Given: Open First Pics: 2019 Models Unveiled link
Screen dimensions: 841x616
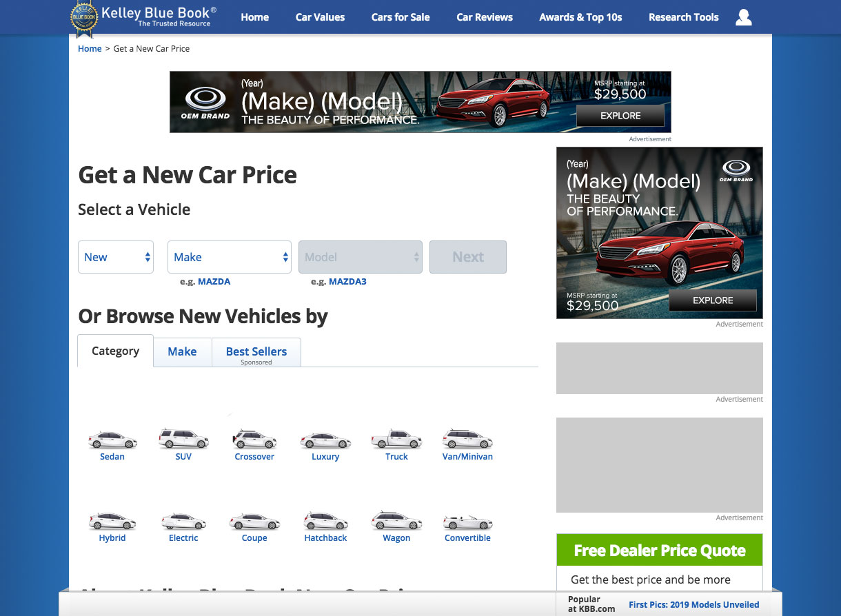Looking at the screenshot, I should tap(694, 605).
